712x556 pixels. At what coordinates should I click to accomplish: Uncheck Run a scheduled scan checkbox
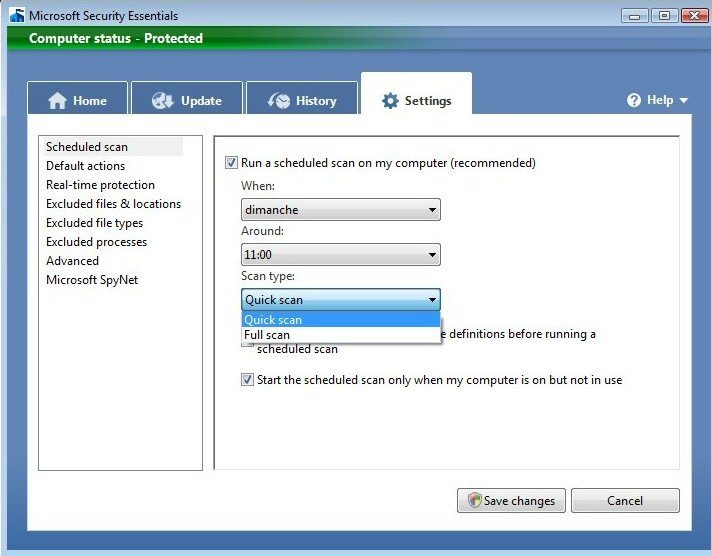231,163
